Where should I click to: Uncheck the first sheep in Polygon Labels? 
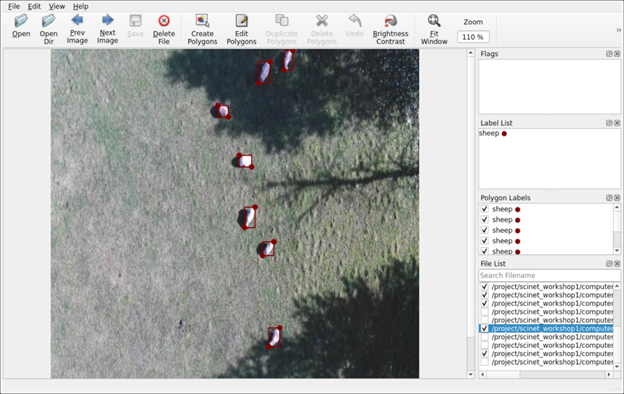pyautogui.click(x=484, y=209)
